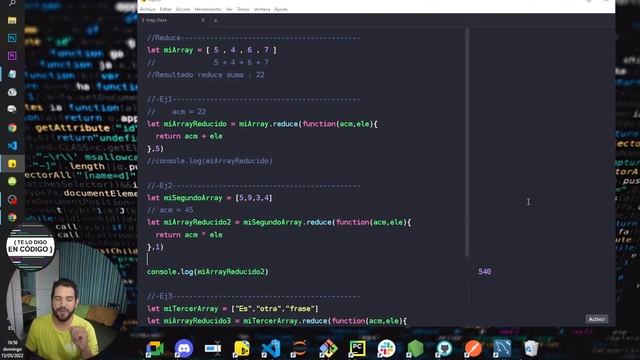Image resolution: width=640 pixels, height=360 pixels.
Task: Open the Jupyter desktop shortcut
Action: click(x=300, y=349)
